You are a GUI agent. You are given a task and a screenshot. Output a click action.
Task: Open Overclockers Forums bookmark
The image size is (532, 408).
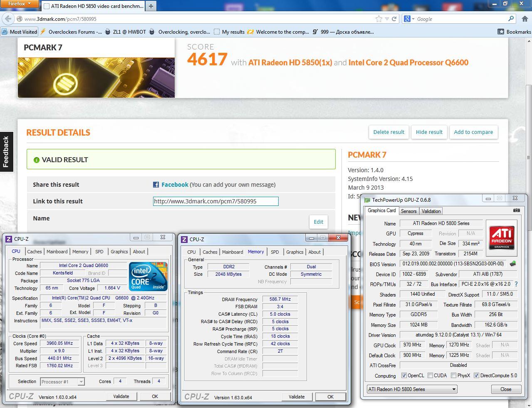[x=71, y=32]
